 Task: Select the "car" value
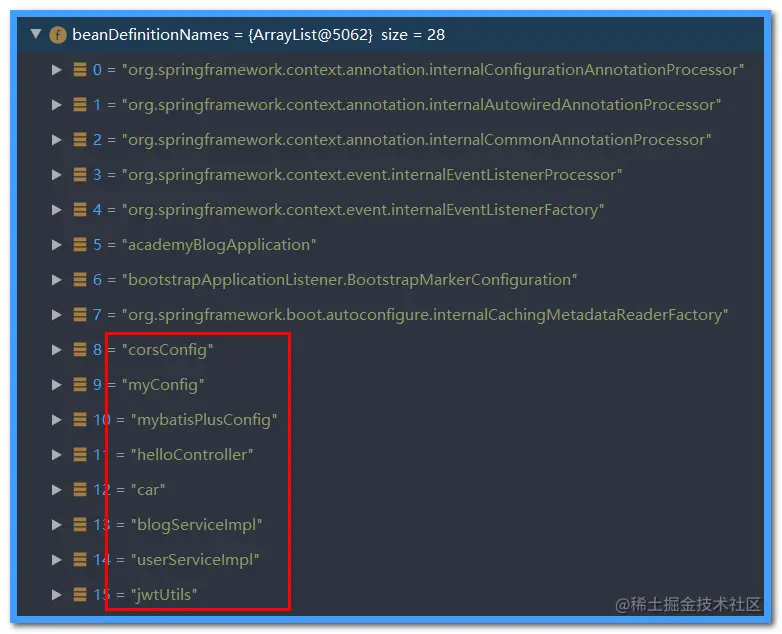(148, 490)
